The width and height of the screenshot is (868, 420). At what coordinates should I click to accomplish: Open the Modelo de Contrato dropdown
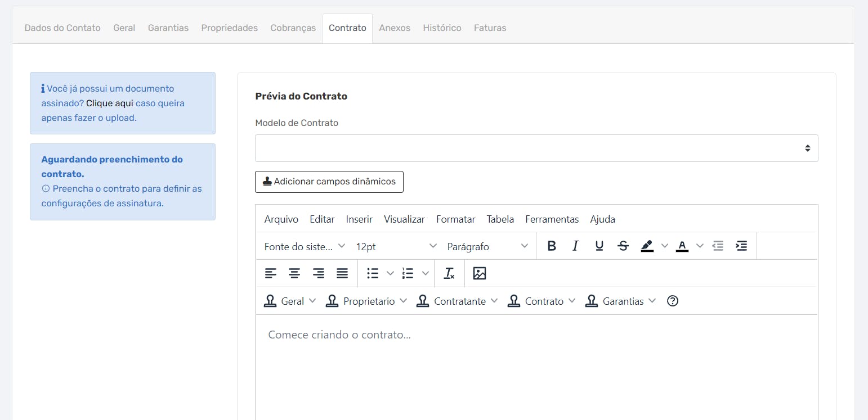pyautogui.click(x=536, y=148)
